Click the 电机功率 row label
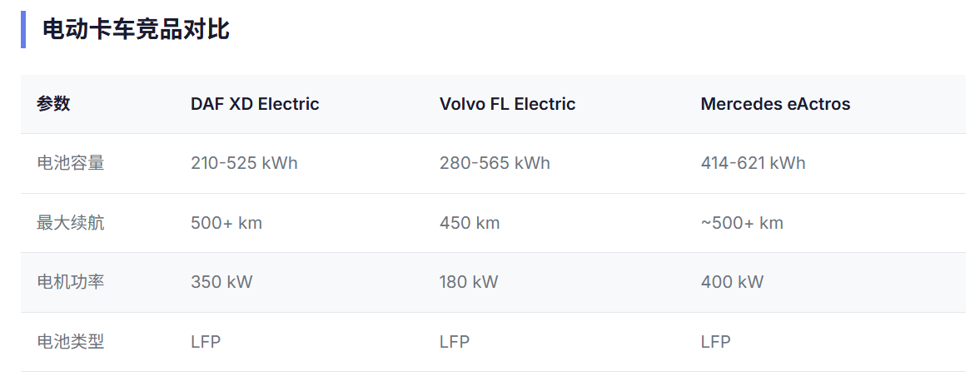980x381 pixels. (71, 282)
